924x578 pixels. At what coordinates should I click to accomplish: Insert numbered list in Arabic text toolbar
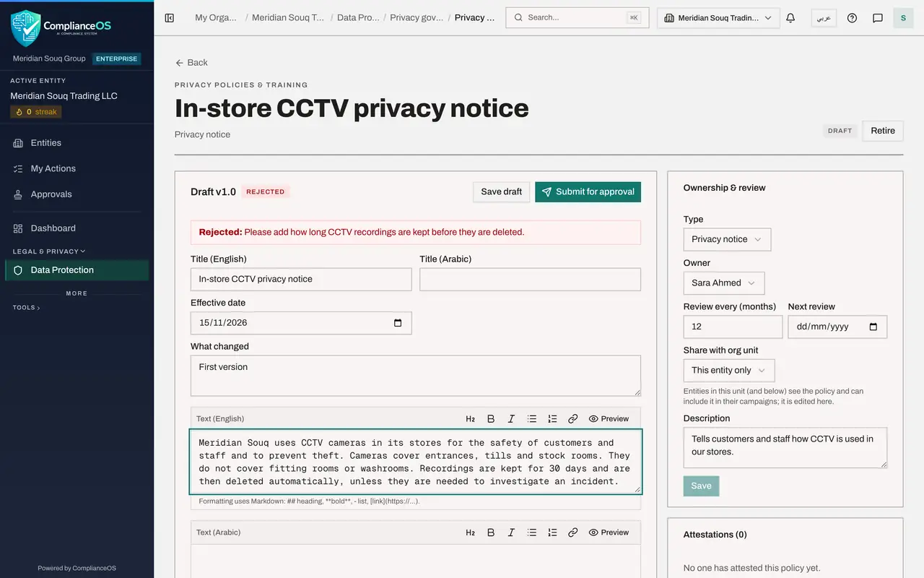click(x=552, y=532)
